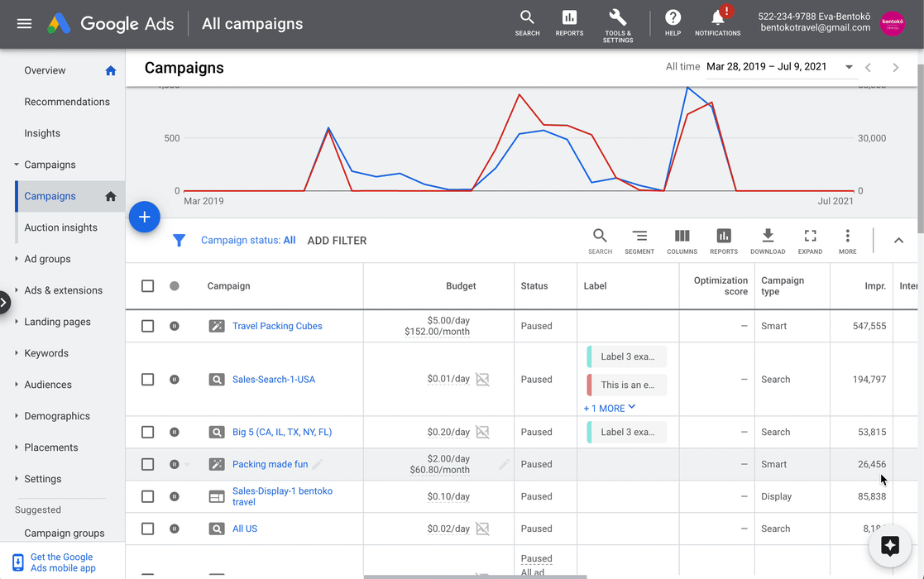Image resolution: width=924 pixels, height=579 pixels.
Task: Click Get the Google Ads mobile app
Action: 63,562
